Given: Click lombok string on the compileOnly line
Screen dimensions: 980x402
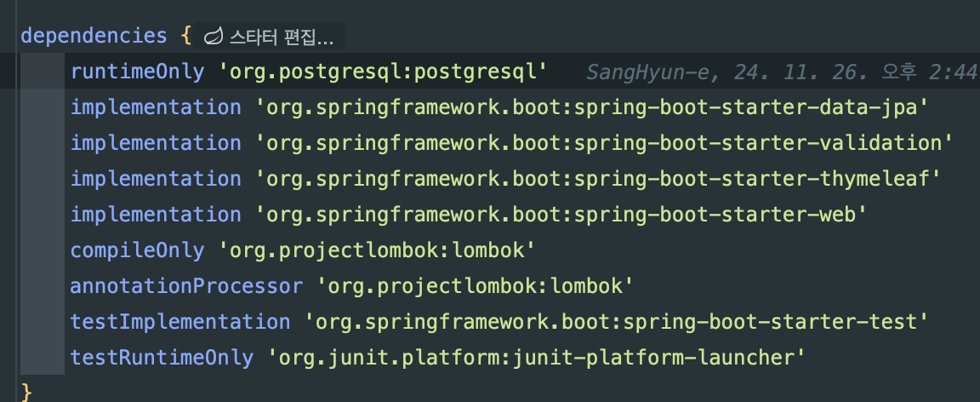Looking at the screenshot, I should pos(376,250).
